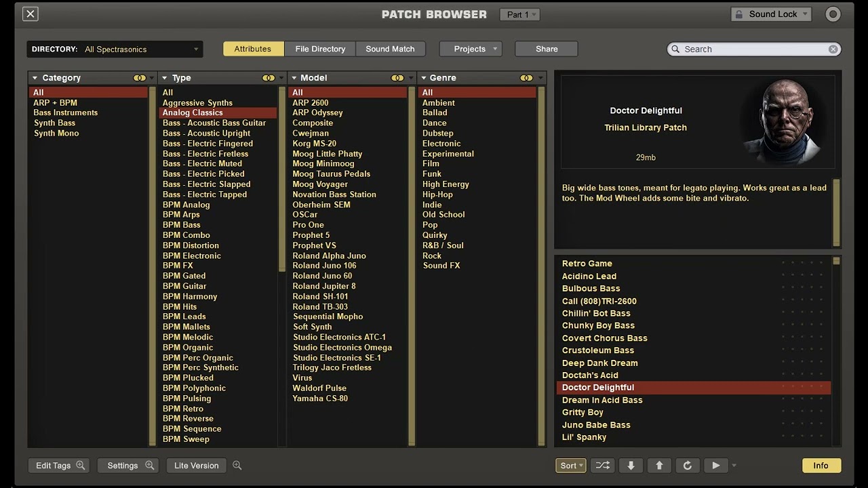Select 'BPM Arps' type
Viewport: 868px width, 488px height.
218,214
